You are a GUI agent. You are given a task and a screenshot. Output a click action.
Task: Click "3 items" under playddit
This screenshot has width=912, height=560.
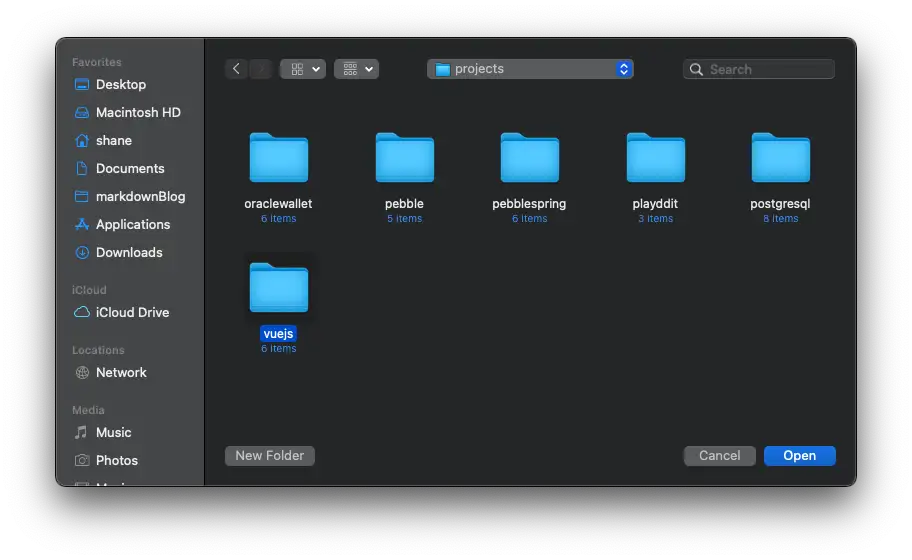pyautogui.click(x=656, y=219)
